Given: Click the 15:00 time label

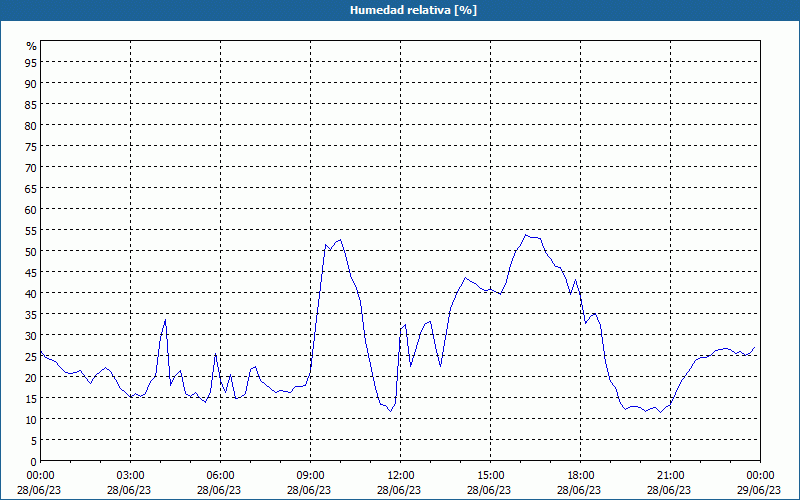Looking at the screenshot, I should (491, 475).
